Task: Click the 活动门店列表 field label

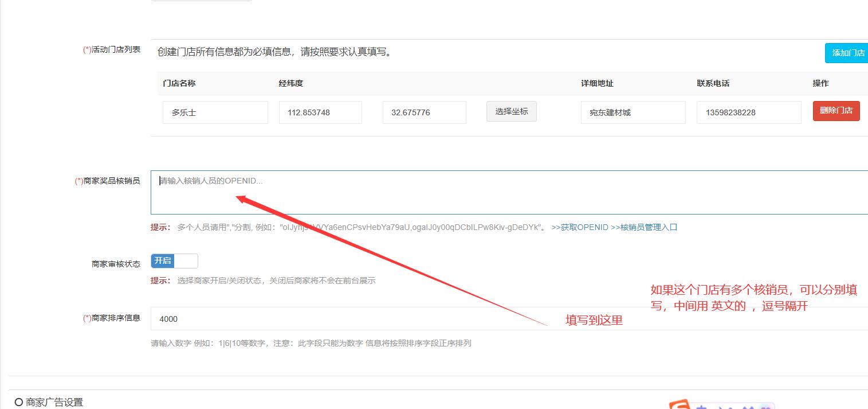Action: tap(112, 50)
